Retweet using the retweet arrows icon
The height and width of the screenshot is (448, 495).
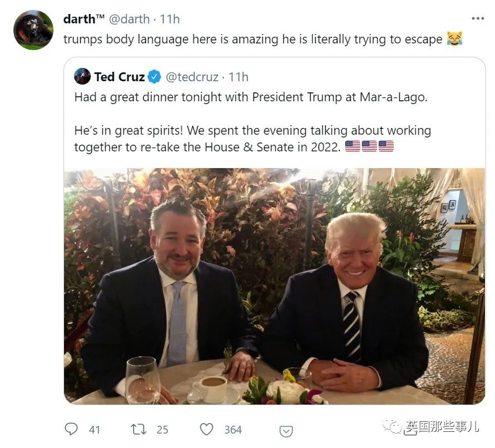click(139, 429)
